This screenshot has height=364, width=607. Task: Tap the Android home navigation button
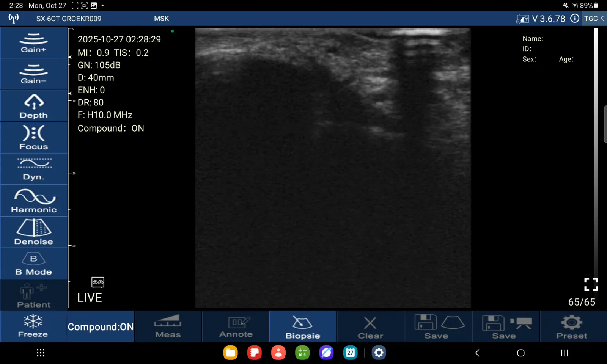click(521, 353)
